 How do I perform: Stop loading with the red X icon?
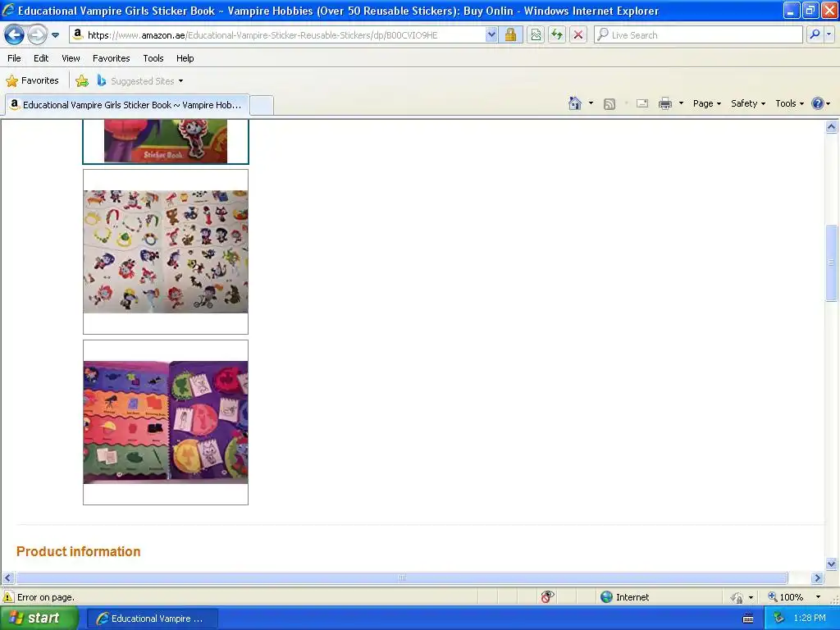click(x=578, y=35)
